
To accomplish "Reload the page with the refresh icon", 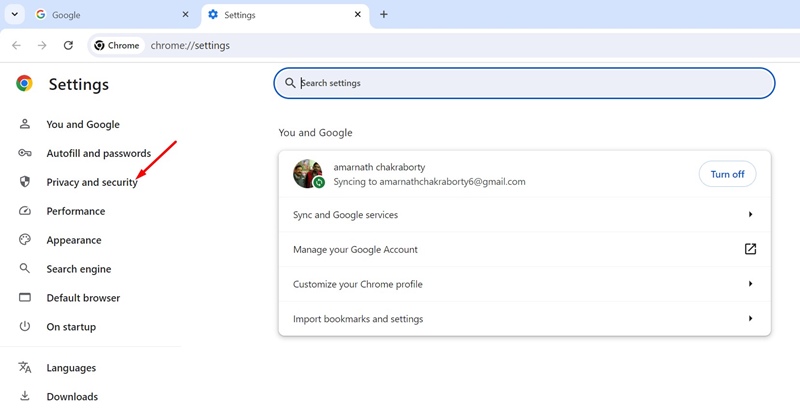I will point(68,45).
